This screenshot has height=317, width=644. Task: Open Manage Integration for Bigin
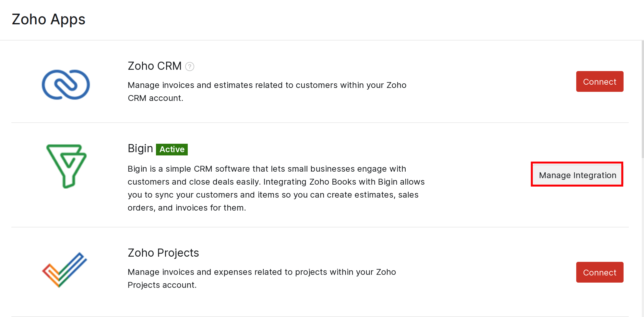coord(577,175)
